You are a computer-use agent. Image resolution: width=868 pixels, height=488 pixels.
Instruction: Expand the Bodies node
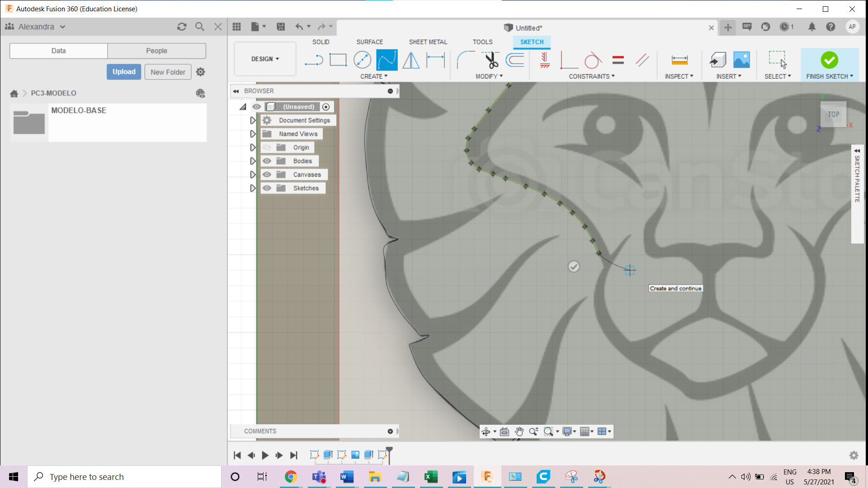(x=253, y=161)
